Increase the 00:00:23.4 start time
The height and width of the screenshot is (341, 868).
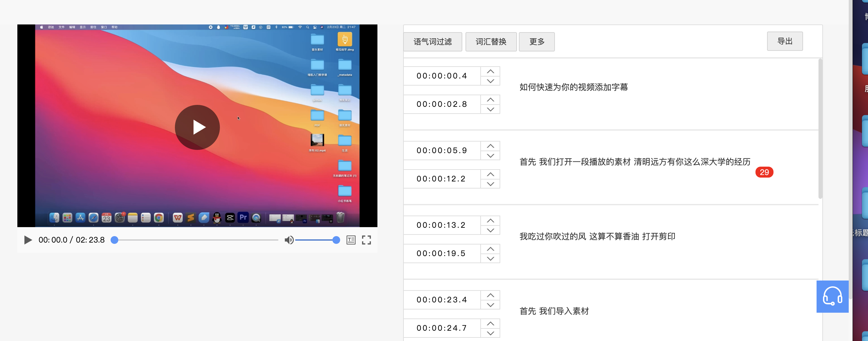coord(490,295)
